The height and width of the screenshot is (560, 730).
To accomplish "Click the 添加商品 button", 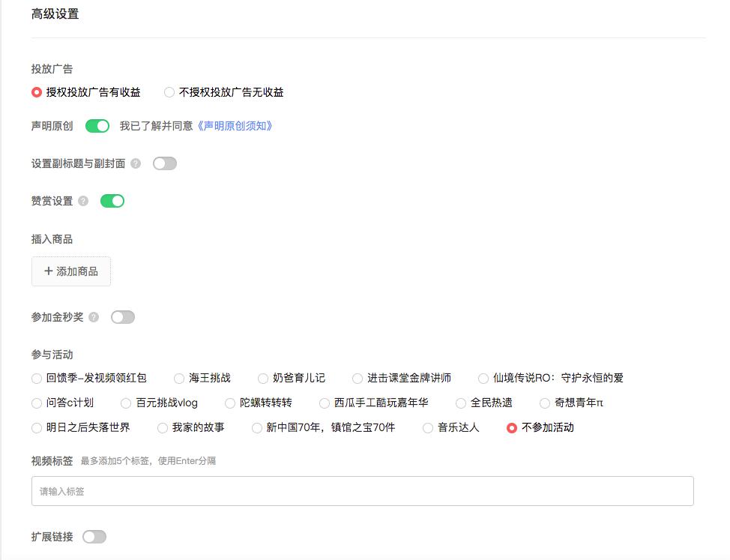I will (70, 271).
